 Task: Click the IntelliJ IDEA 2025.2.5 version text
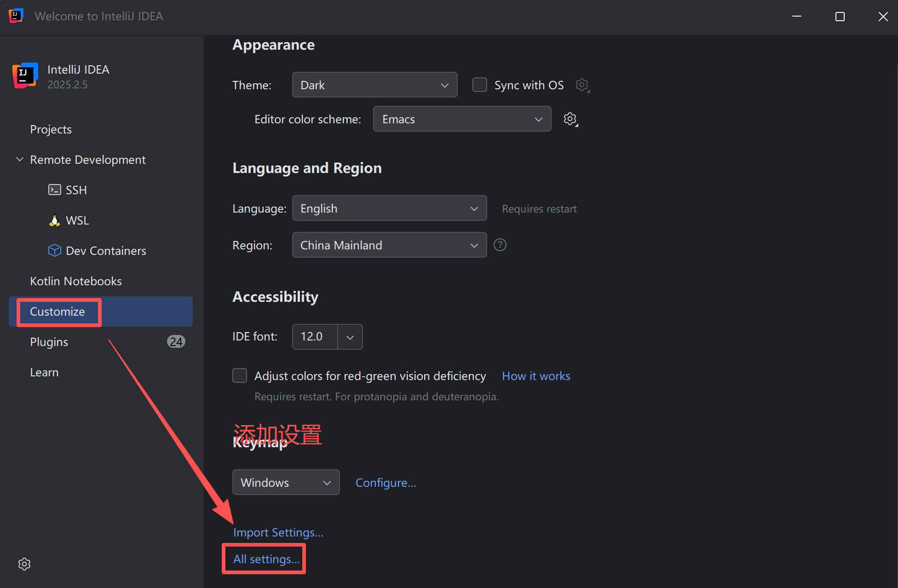(67, 85)
